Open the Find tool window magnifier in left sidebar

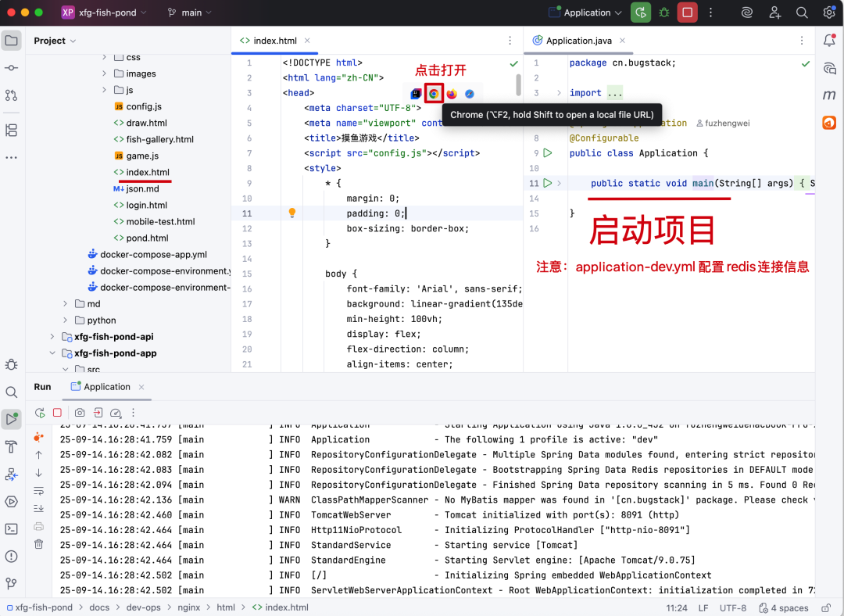click(11, 392)
